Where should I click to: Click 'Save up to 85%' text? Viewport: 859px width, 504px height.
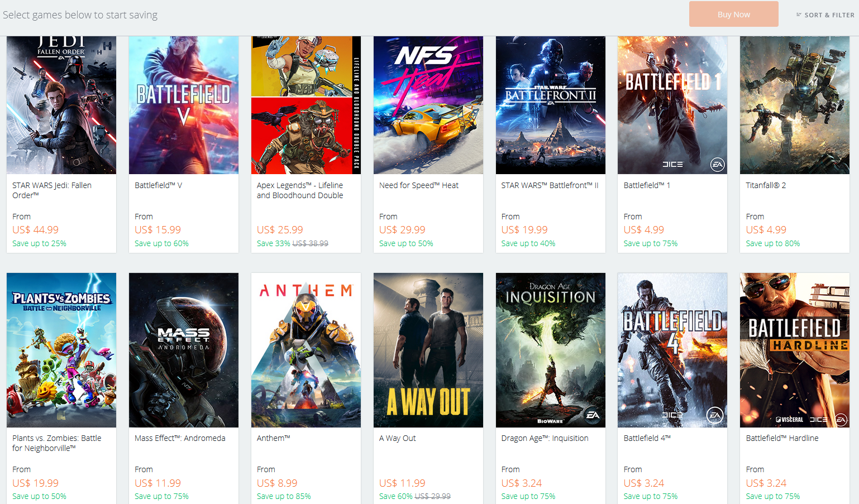pyautogui.click(x=284, y=496)
